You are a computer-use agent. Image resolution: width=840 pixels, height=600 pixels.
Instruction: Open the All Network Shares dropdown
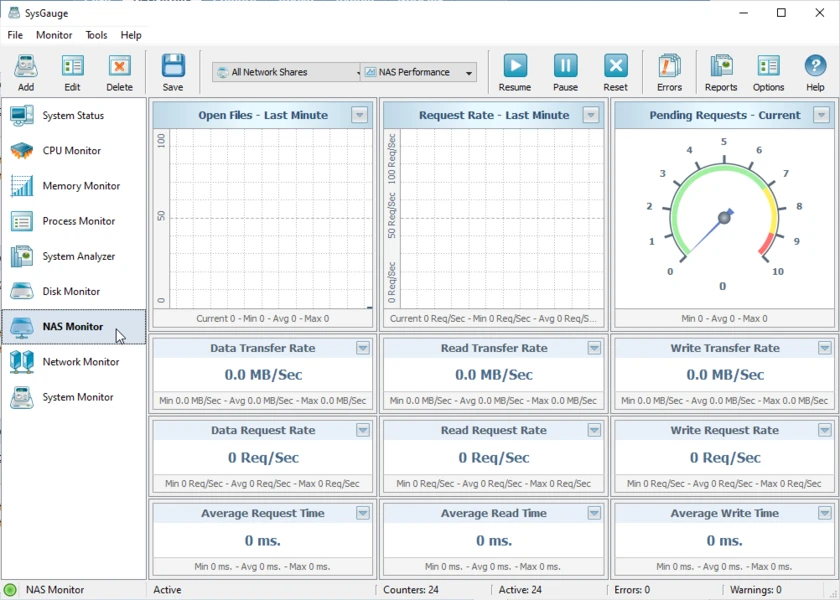[287, 72]
